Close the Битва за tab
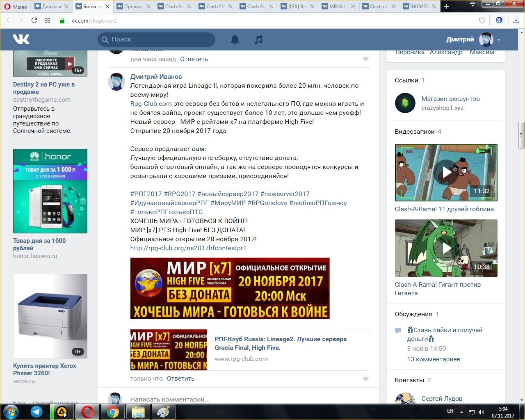This screenshot has height=420, width=525. pos(107,6)
